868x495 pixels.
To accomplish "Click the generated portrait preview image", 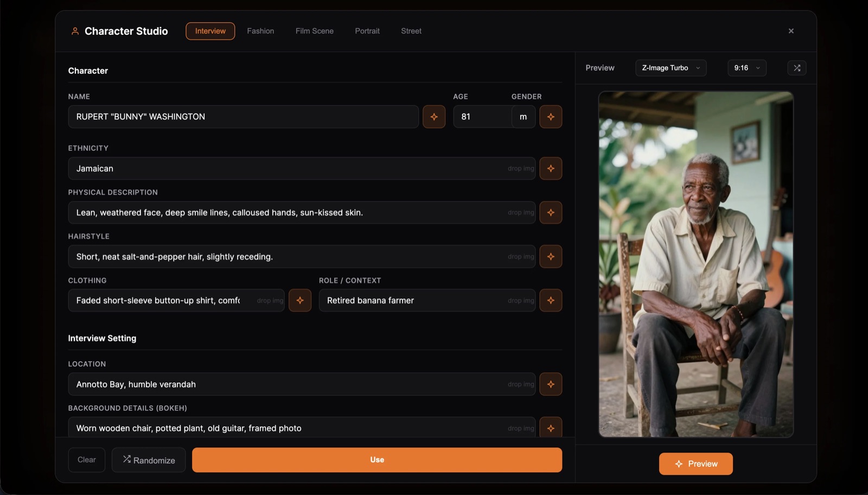I will tap(695, 264).
